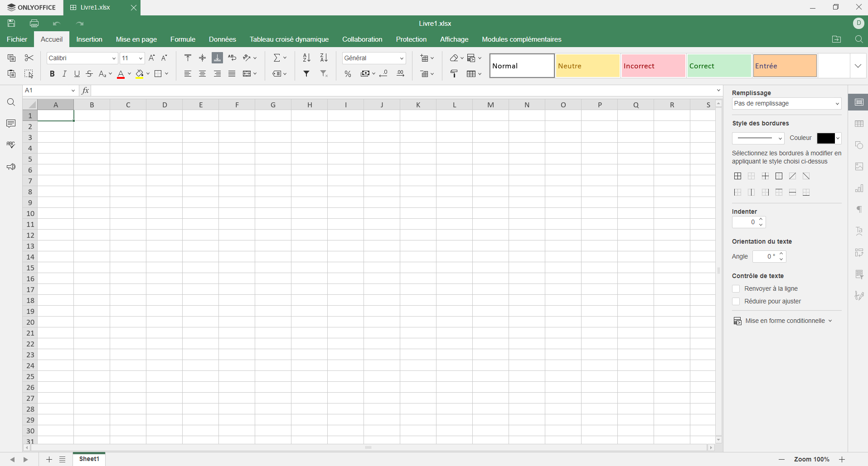Click the Copy style paintbrush icon

click(x=454, y=74)
